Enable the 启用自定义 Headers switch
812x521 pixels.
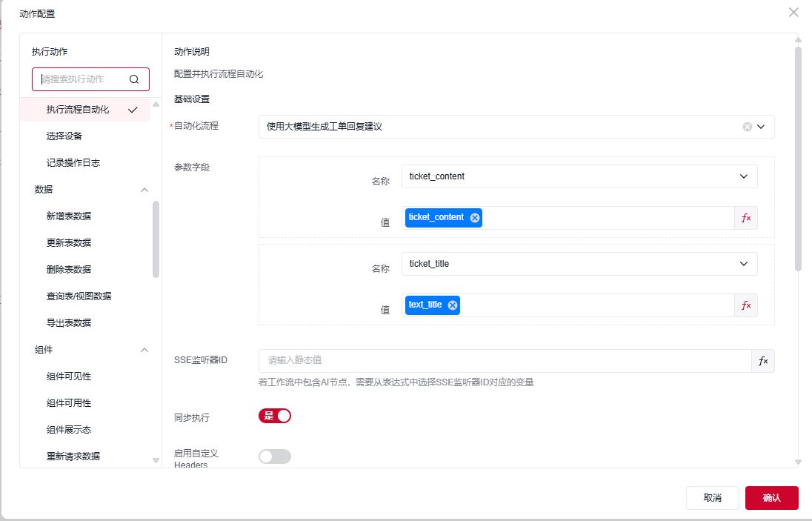275,457
